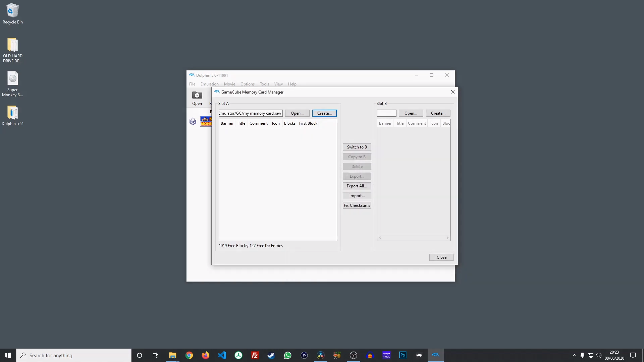The width and height of the screenshot is (644, 362).
Task: Open the File menu in Dolphin
Action: tap(192, 84)
